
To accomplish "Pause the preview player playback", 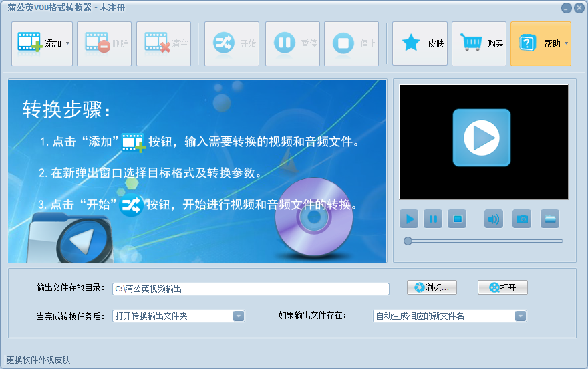I will click(x=433, y=219).
